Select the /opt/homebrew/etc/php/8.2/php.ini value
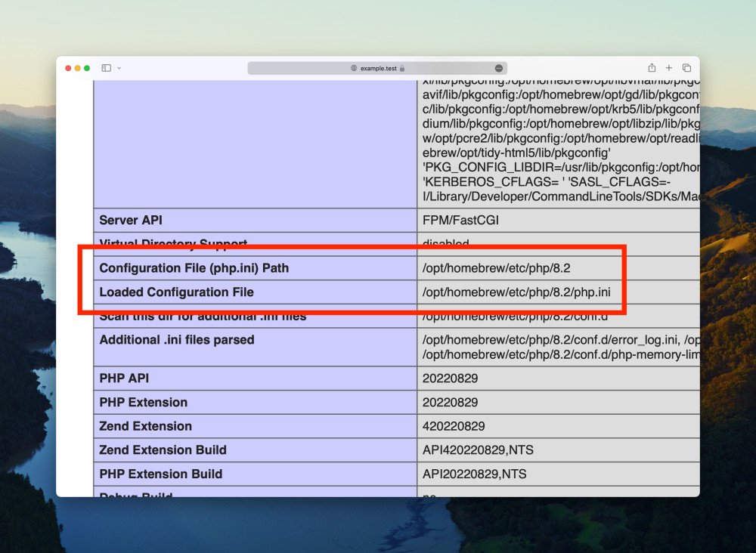Viewport: 756px width, 553px height. (x=516, y=292)
